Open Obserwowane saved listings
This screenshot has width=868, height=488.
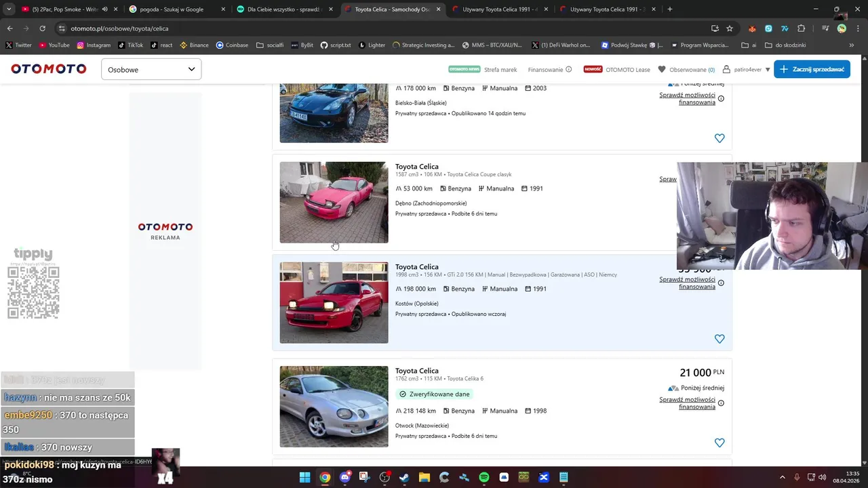[x=687, y=69]
